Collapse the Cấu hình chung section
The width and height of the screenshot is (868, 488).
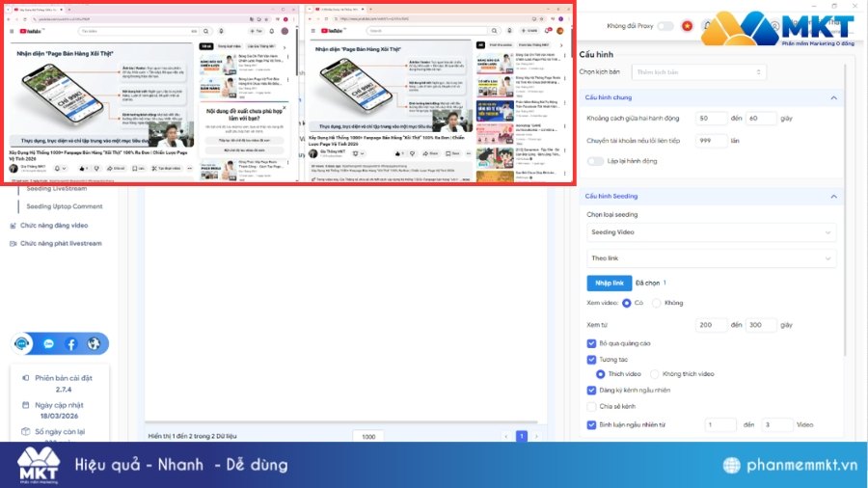coord(833,98)
